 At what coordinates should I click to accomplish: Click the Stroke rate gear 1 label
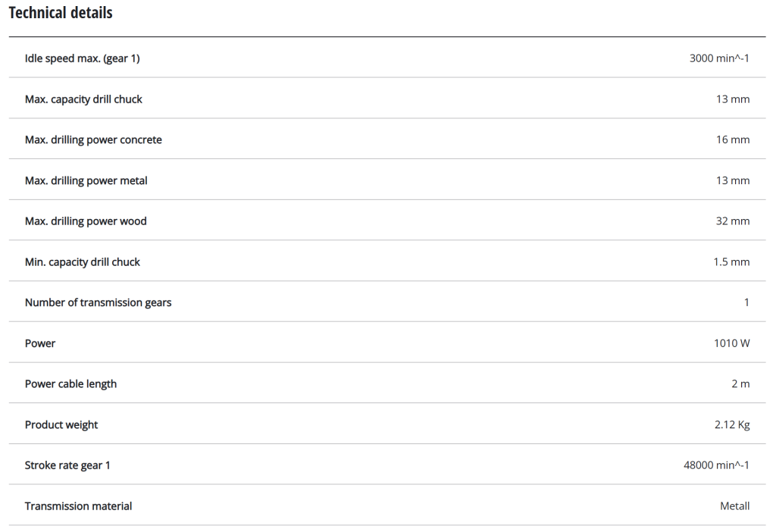[67, 465]
